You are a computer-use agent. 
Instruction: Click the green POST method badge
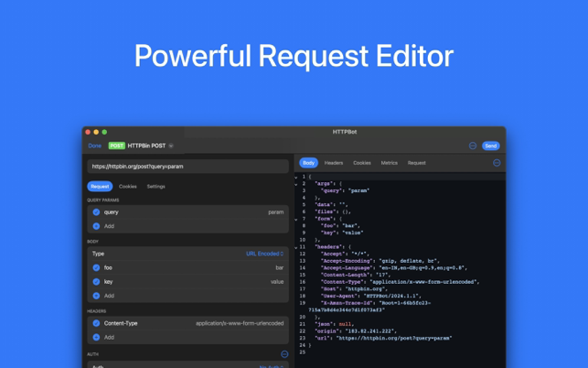click(x=117, y=146)
